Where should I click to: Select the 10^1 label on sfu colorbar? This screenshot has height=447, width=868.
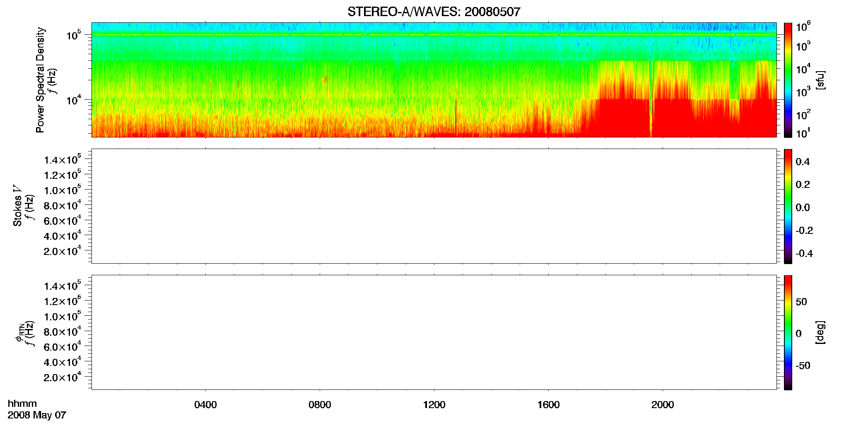point(803,133)
